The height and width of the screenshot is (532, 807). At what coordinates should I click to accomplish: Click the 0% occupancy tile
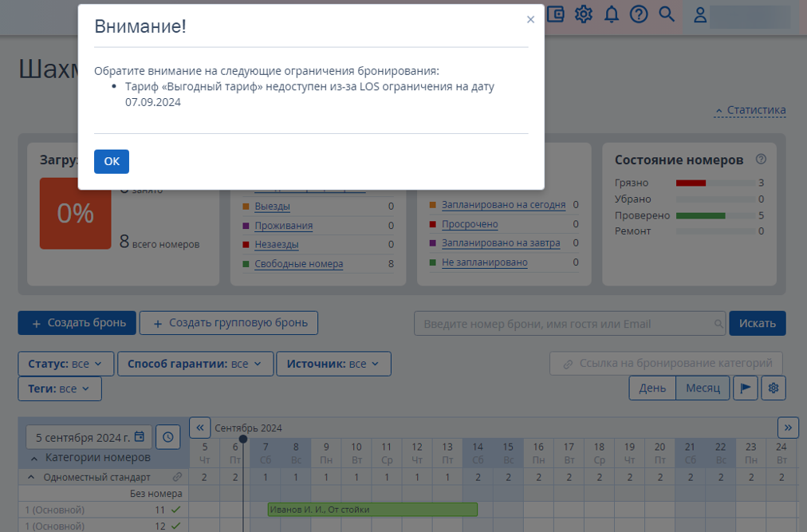click(75, 213)
